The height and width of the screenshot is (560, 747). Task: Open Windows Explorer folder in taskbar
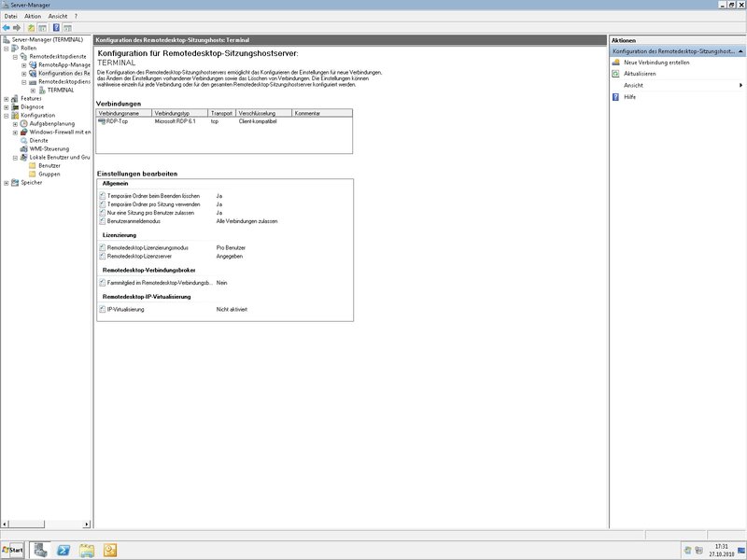click(x=87, y=551)
